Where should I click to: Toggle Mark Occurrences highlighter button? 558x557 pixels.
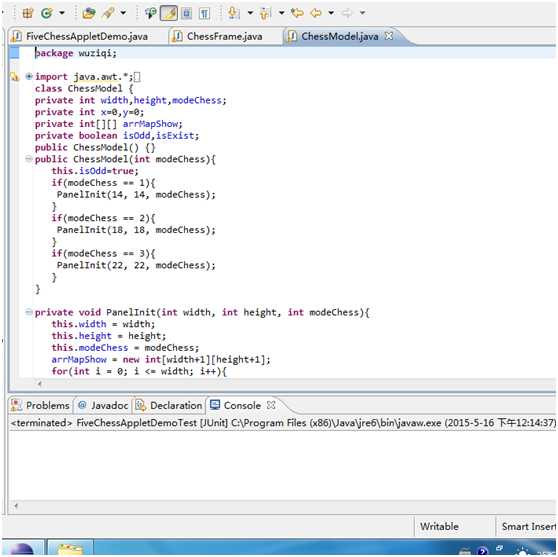pyautogui.click(x=169, y=14)
